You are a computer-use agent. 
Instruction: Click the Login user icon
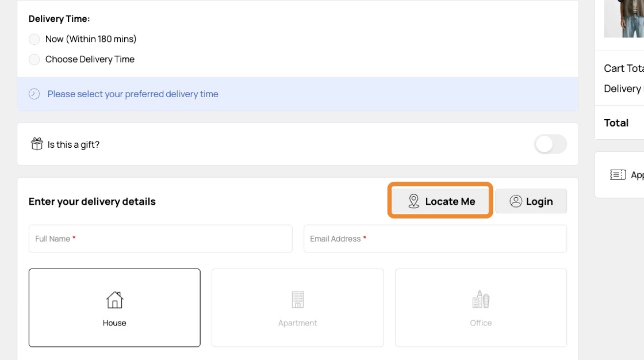(516, 201)
